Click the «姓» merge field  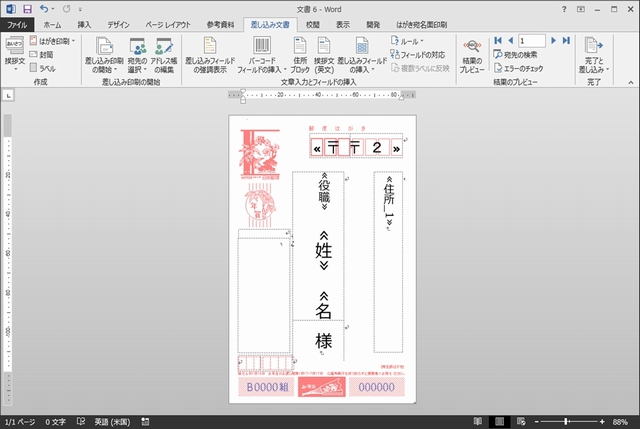point(324,250)
